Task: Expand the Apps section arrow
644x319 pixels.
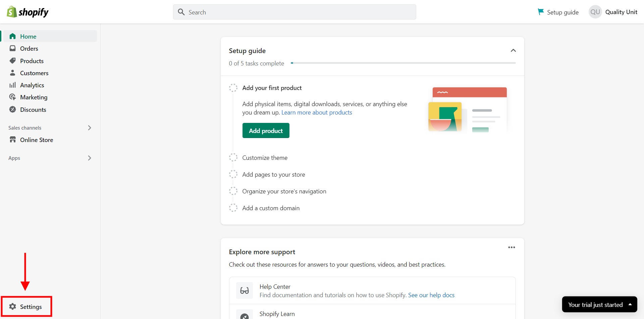Action: click(x=89, y=158)
